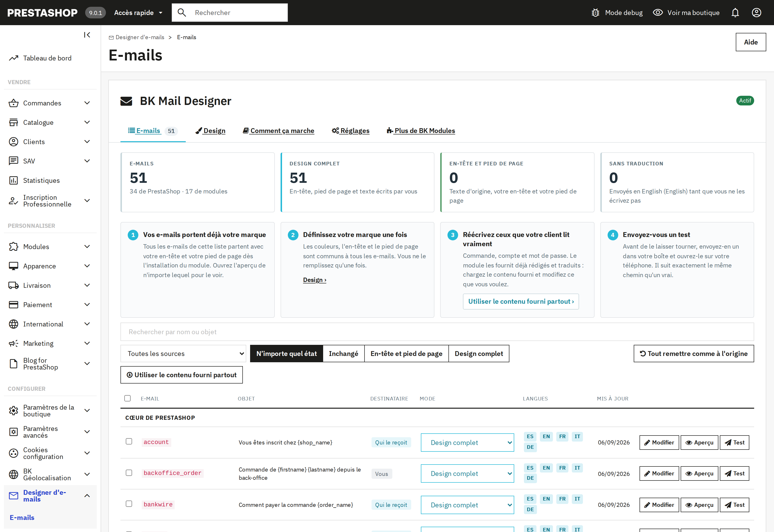
Task: Click the Blog for PrestaShop file icon
Action: 14,364
